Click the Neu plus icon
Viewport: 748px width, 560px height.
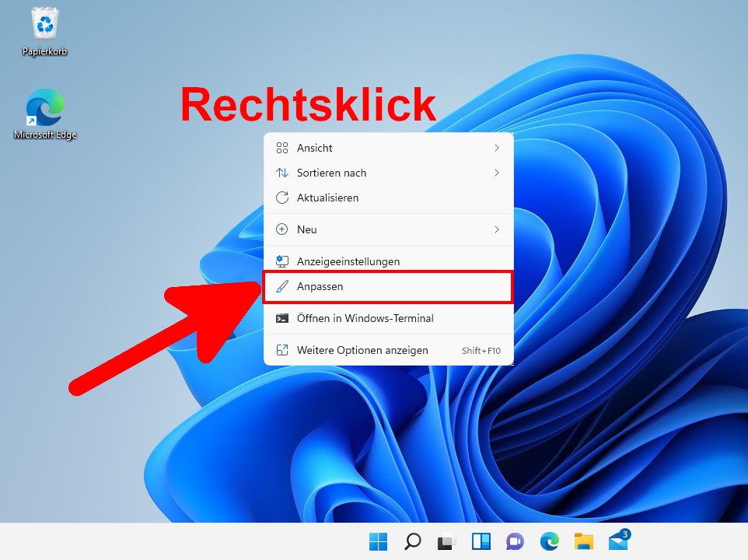click(x=283, y=229)
